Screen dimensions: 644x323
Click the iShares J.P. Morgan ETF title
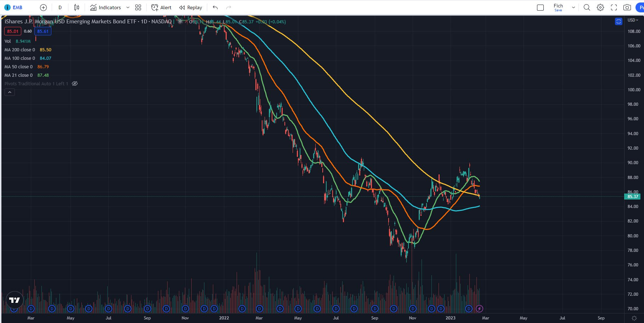[x=88, y=22]
